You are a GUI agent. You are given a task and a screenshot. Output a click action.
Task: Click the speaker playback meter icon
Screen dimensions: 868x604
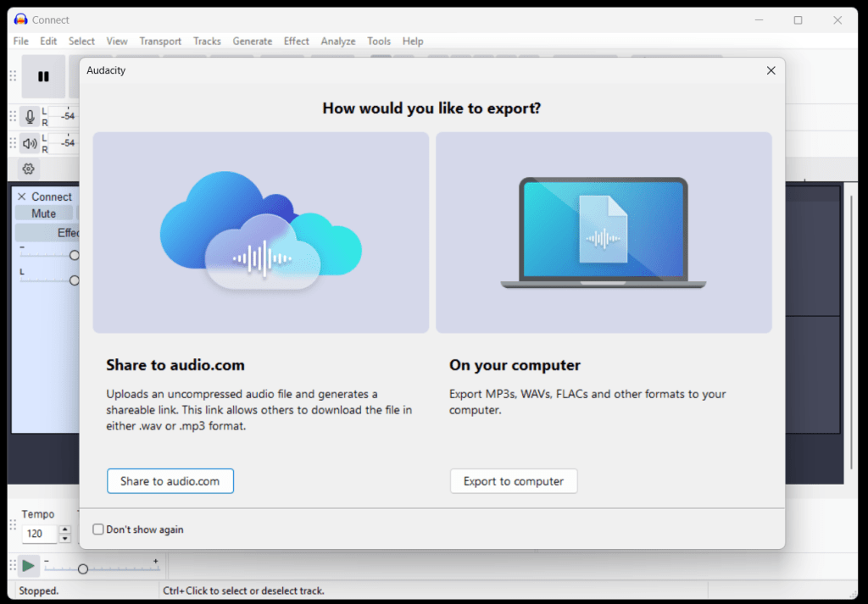(x=30, y=143)
